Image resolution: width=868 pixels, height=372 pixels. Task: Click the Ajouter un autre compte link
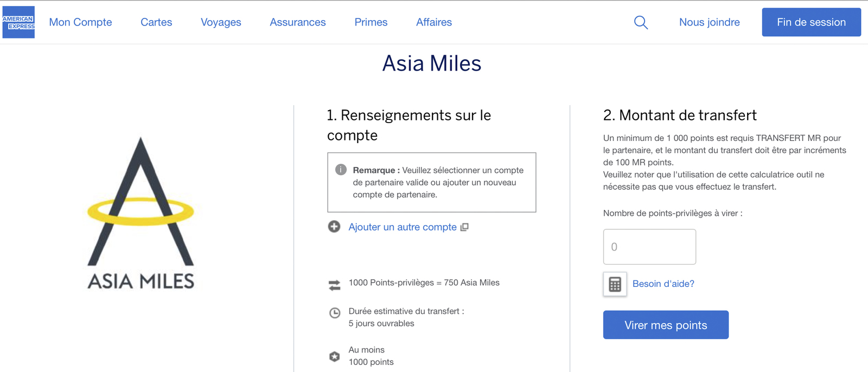[403, 227]
